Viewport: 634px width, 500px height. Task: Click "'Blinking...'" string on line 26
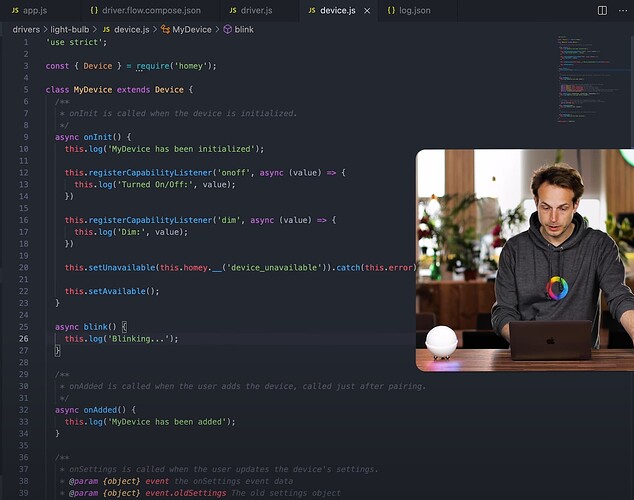click(x=138, y=339)
